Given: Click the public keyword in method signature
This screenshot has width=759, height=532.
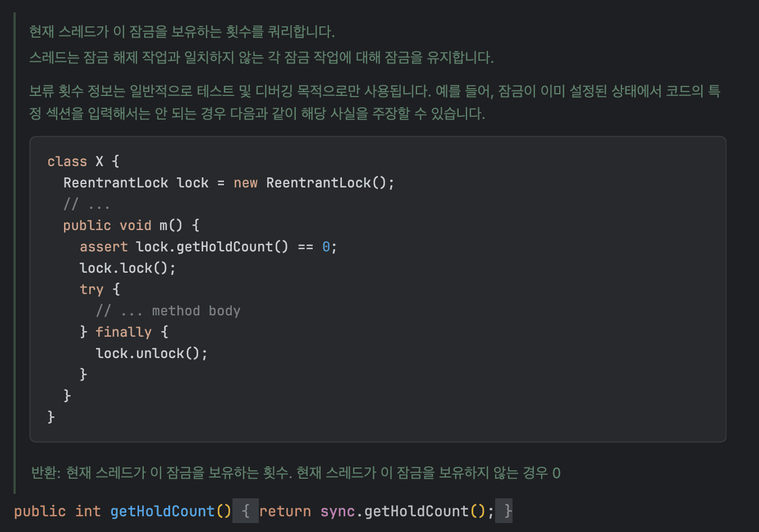Looking at the screenshot, I should pyautogui.click(x=40, y=511).
